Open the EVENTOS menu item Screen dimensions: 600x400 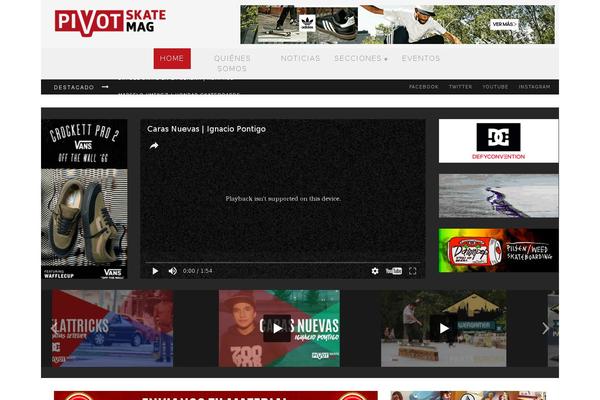[x=421, y=59]
